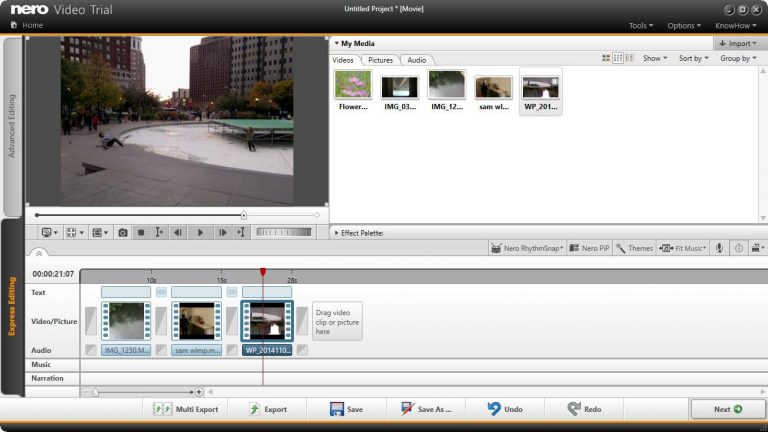Switch media view to large thumbnails

[x=607, y=59]
